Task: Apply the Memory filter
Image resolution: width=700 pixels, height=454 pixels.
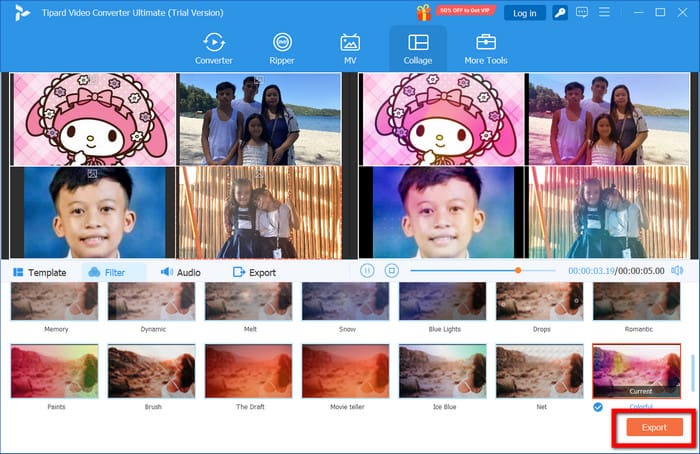Action: point(54,301)
